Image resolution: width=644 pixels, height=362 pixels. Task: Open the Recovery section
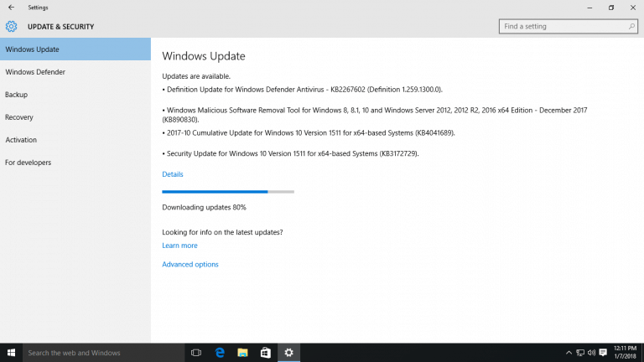pyautogui.click(x=75, y=117)
